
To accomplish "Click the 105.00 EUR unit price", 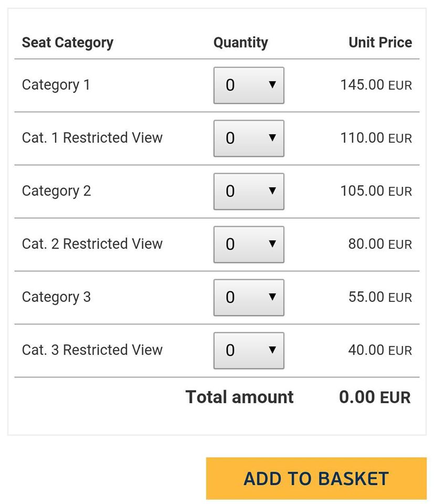I will (x=376, y=191).
